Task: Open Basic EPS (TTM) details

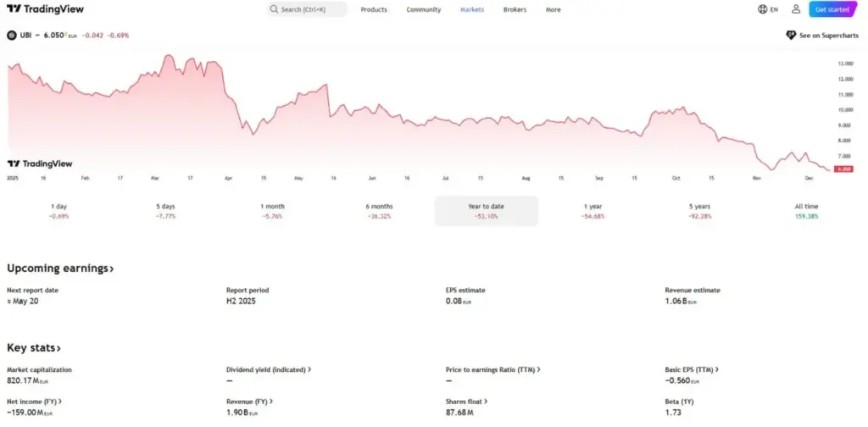Action: point(692,369)
